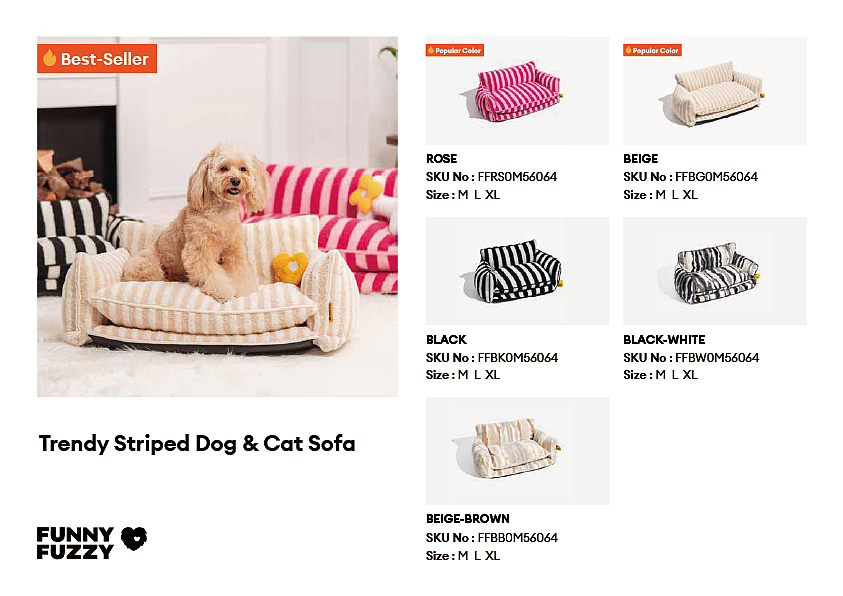This screenshot has width=843, height=596.
Task: Click the Trendy Striped Dog & Cat Sofa title
Action: click(x=197, y=443)
